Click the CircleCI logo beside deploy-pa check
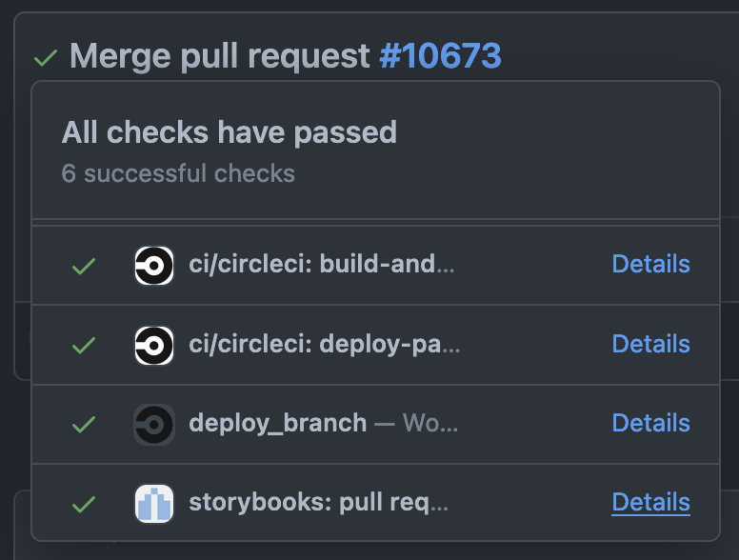This screenshot has width=739, height=560. click(154, 346)
